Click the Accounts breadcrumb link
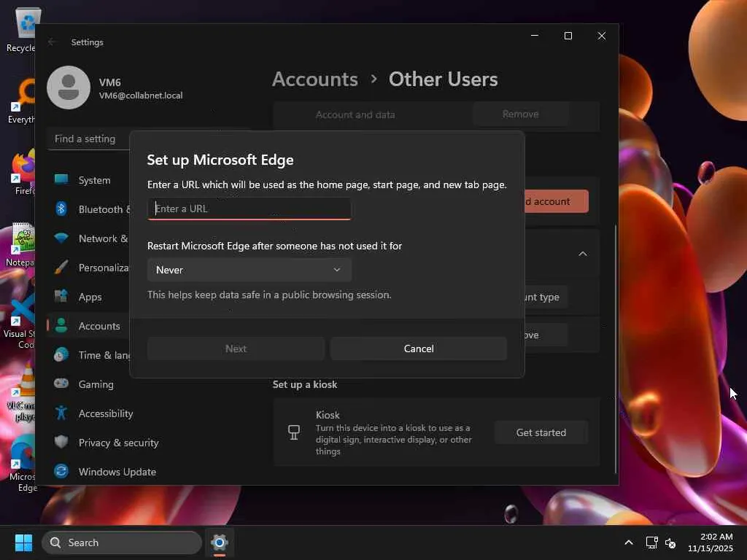Image resolution: width=747 pixels, height=560 pixels. click(x=315, y=79)
